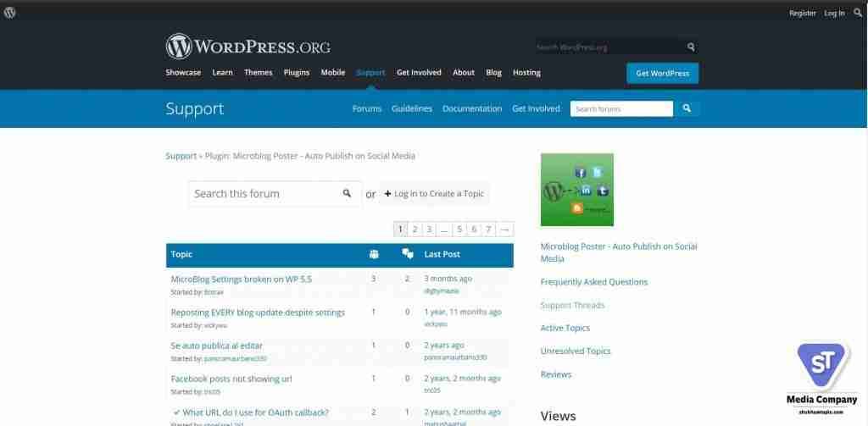Open the Blog menu item
This screenshot has width=868, height=426.
point(494,73)
